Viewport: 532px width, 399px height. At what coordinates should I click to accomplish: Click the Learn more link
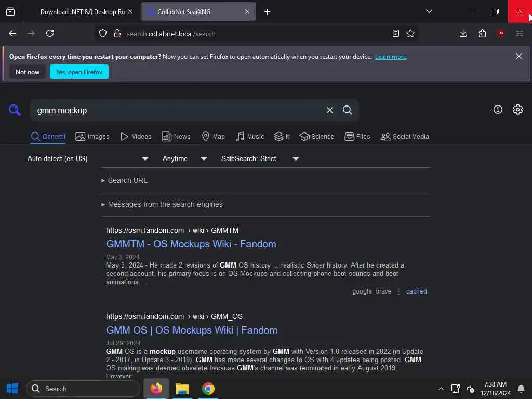point(391,57)
